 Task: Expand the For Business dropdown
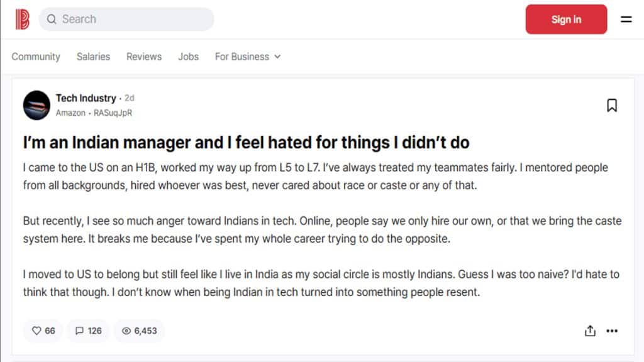click(x=247, y=57)
